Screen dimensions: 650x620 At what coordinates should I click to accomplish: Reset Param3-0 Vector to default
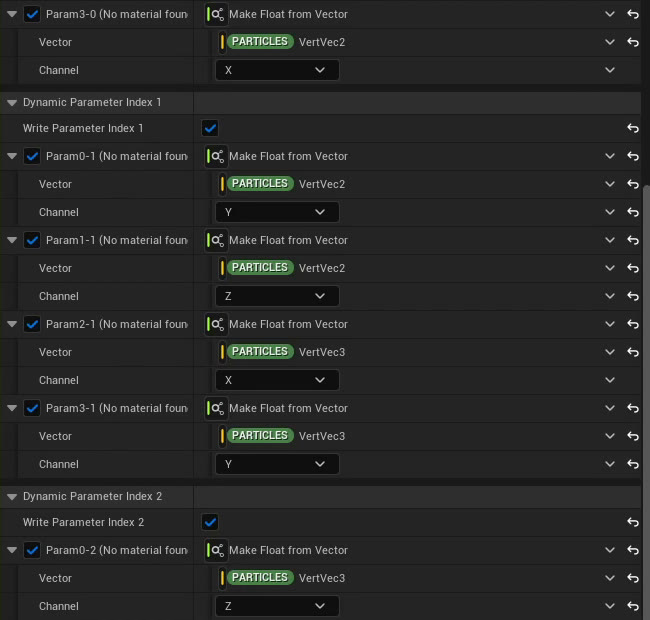(x=633, y=42)
